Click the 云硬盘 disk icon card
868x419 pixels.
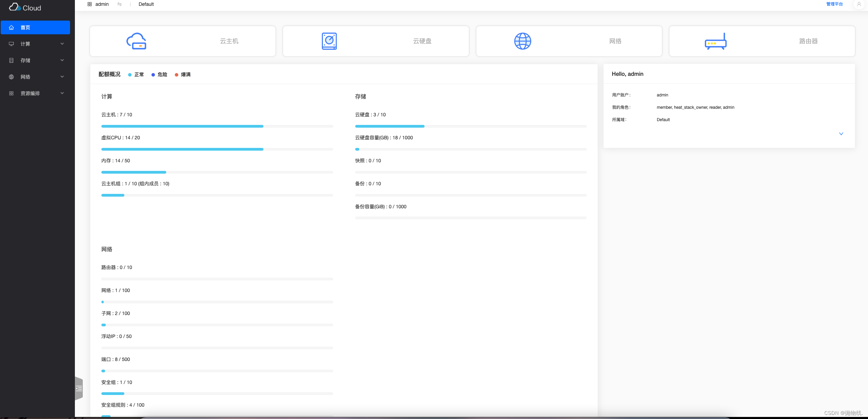(329, 41)
